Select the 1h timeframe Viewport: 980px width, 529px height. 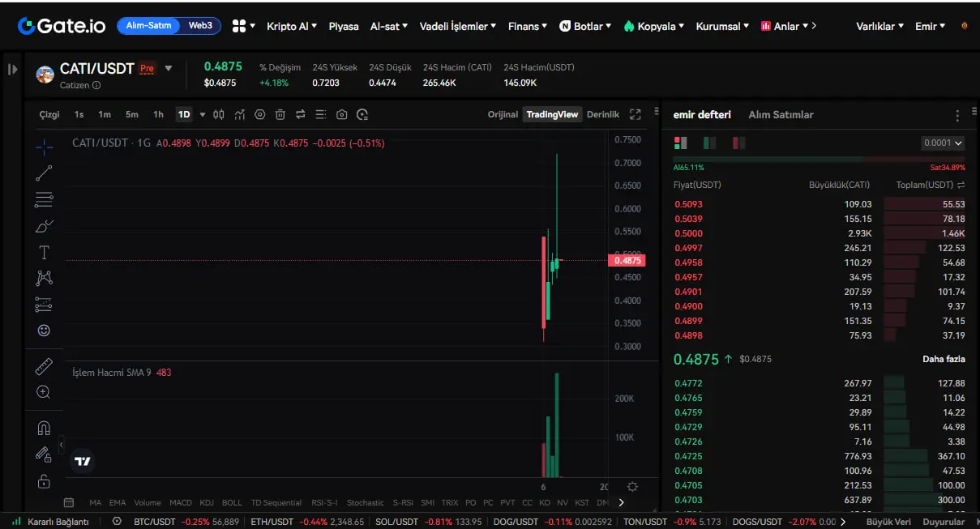coord(158,114)
